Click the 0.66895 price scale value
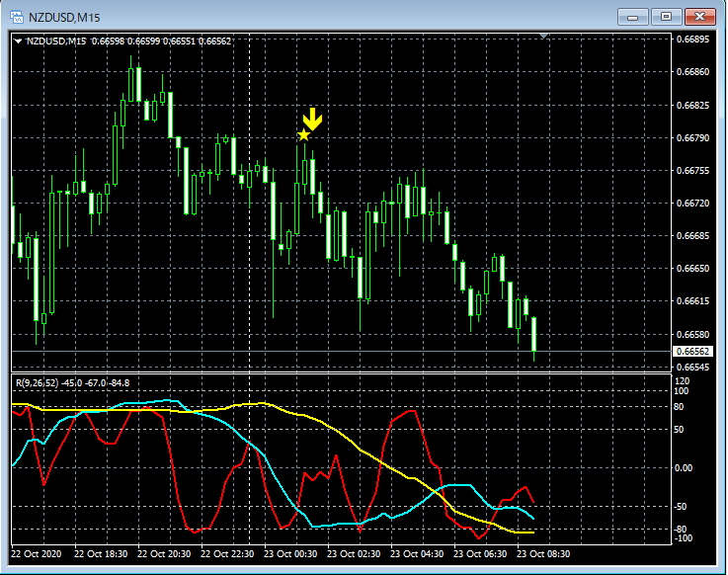 (x=692, y=40)
